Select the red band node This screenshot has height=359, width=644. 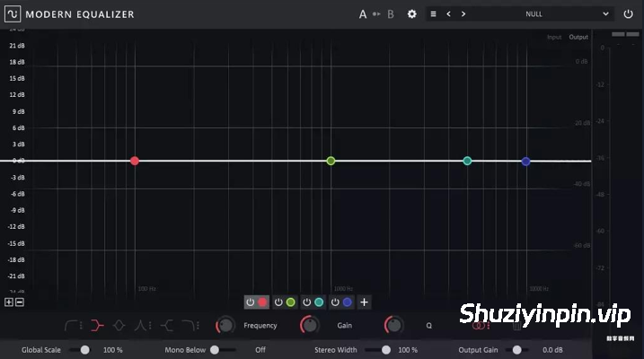click(x=135, y=161)
